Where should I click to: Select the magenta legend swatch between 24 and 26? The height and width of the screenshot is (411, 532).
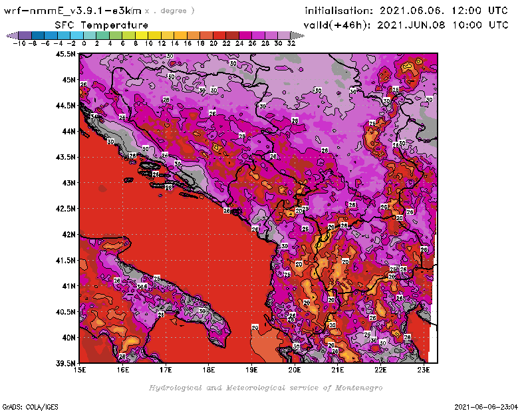pyautogui.click(x=245, y=35)
